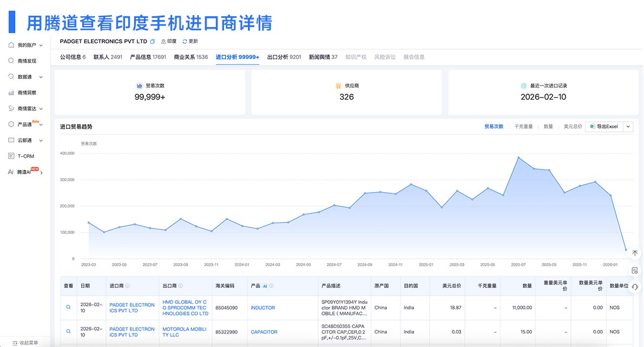The height and width of the screenshot is (347, 644).
Task: Click the back-to-top arrow icon
Action: coord(634,252)
